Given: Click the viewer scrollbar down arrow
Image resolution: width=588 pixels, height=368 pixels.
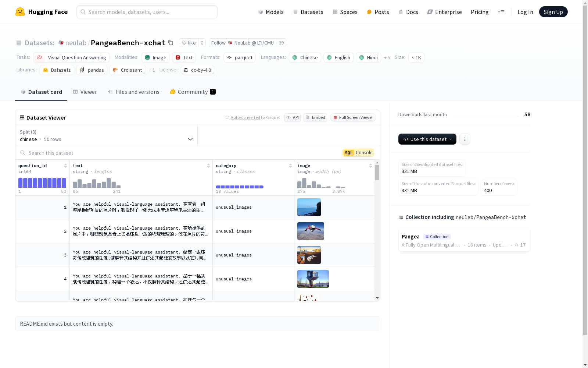Looking at the screenshot, I should point(377,298).
